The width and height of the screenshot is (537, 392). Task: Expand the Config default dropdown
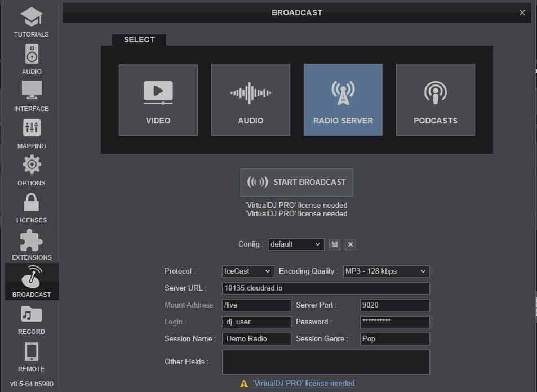296,244
